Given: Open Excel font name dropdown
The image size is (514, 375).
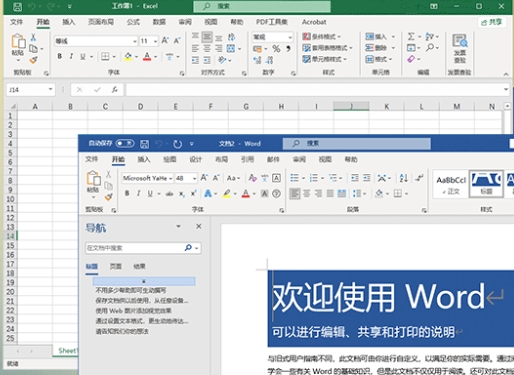Looking at the screenshot, I should 134,41.
